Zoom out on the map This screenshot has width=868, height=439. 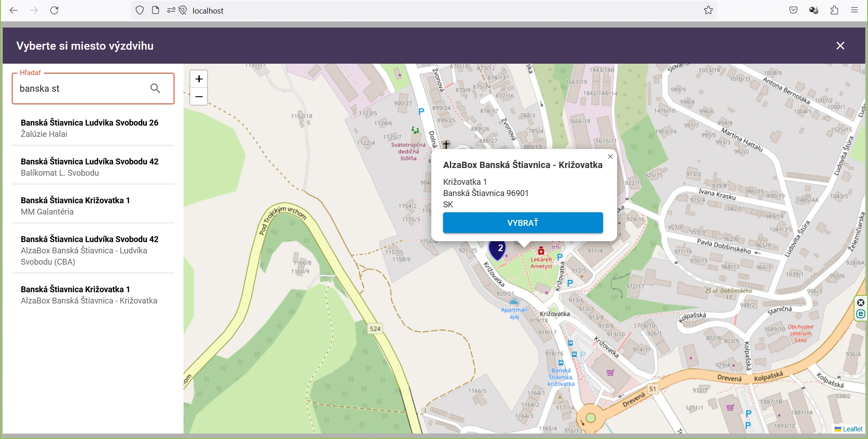198,97
